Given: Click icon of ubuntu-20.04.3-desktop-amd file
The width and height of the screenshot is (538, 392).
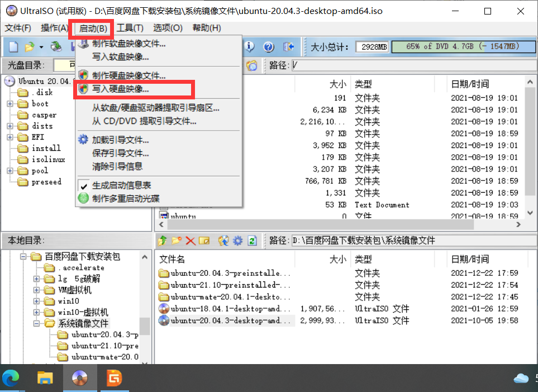Looking at the screenshot, I should click(164, 321).
